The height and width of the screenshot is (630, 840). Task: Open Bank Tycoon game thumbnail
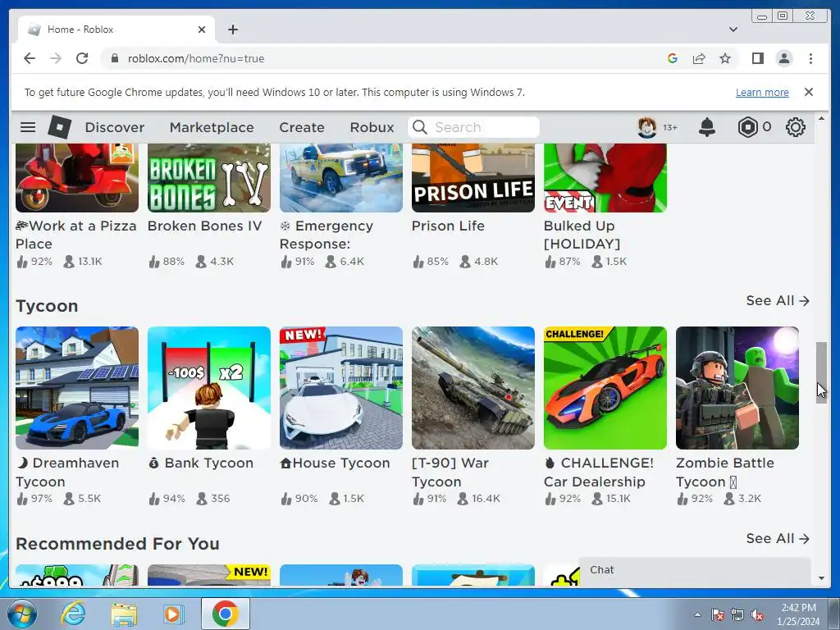[209, 388]
